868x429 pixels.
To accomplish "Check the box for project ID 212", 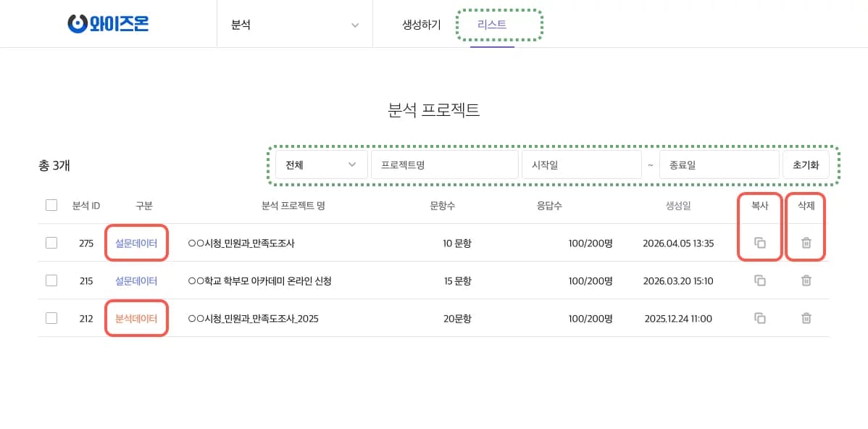I will click(51, 318).
